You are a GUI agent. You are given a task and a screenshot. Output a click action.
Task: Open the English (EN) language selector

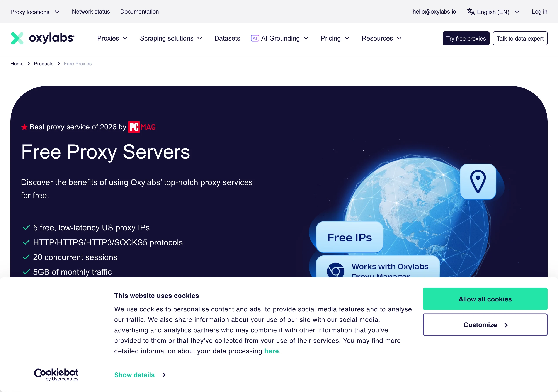493,12
